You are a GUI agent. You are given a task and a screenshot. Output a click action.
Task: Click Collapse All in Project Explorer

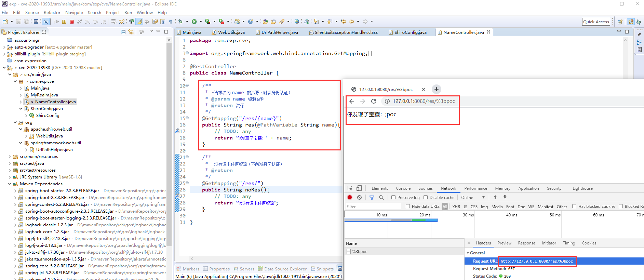123,32
